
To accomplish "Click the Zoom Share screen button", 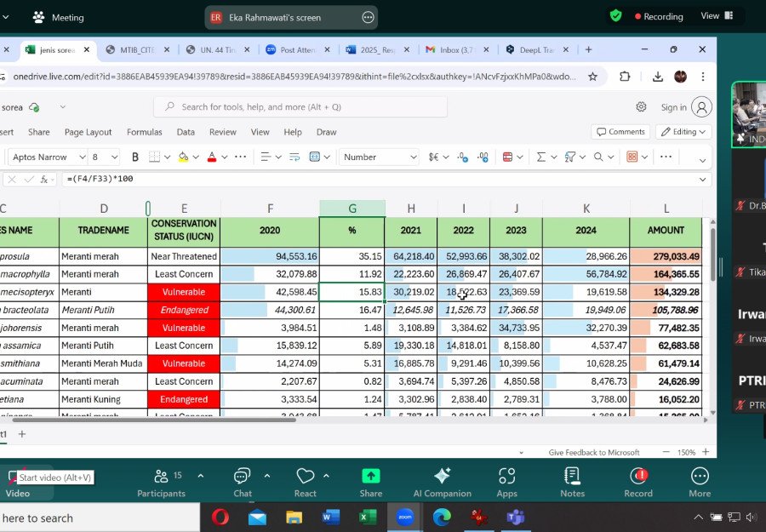I will [x=370, y=483].
